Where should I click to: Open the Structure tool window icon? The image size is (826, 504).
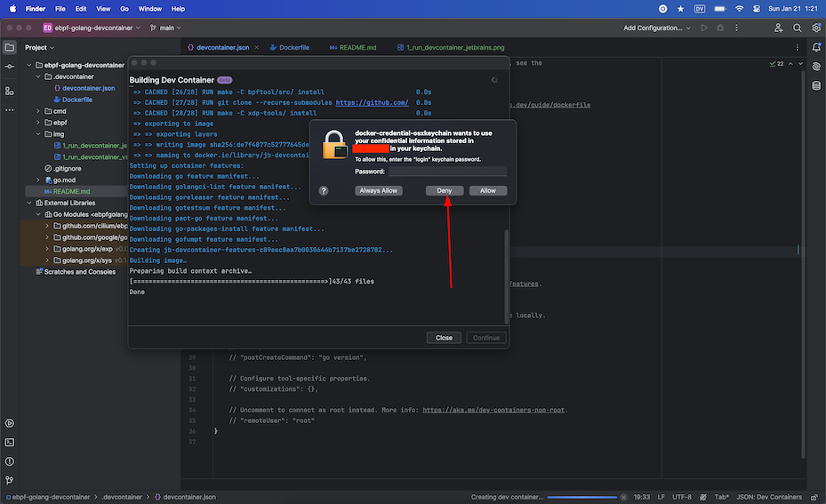10,91
